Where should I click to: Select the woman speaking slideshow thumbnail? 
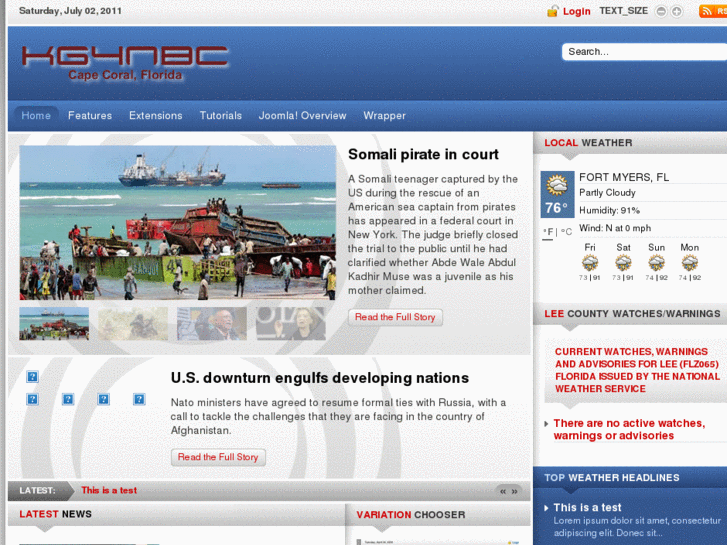[x=291, y=324]
